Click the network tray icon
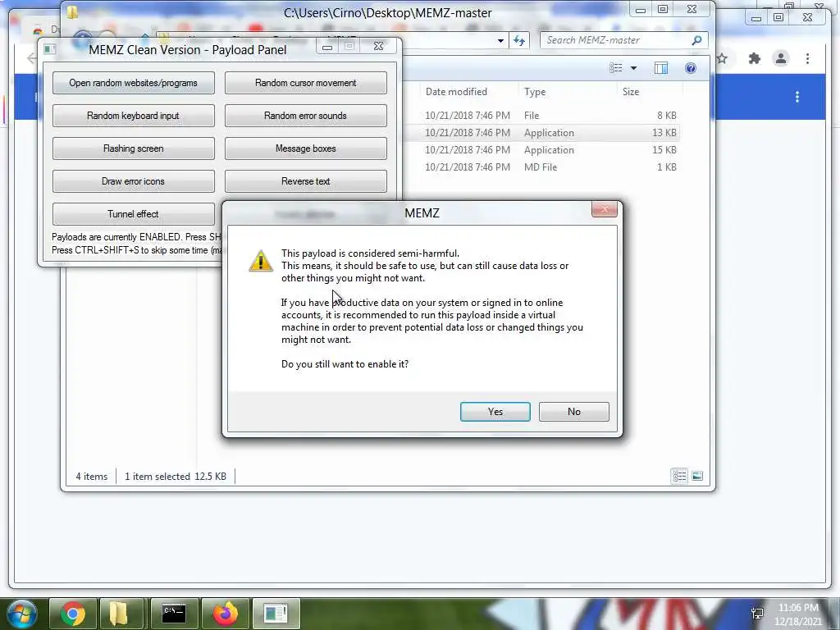This screenshot has height=630, width=840. point(757,614)
